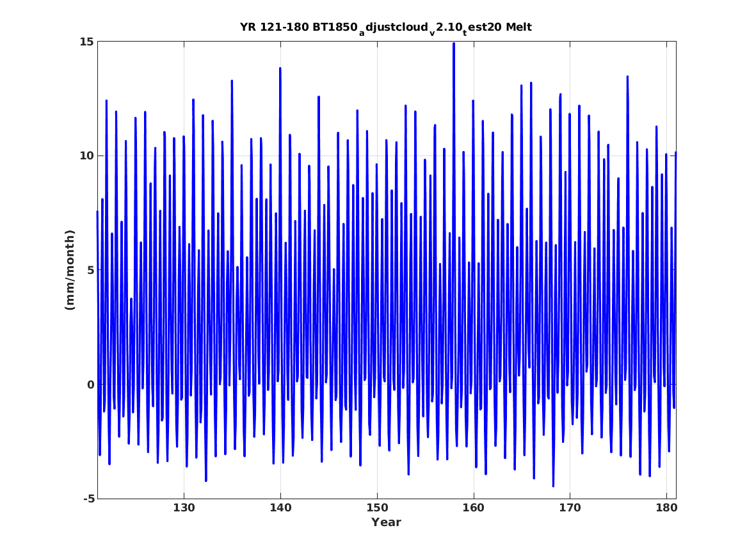Select y-axis tick label 15

[x=86, y=42]
